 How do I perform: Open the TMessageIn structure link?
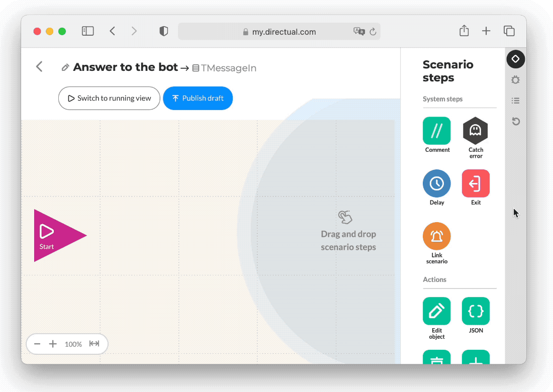coord(224,68)
